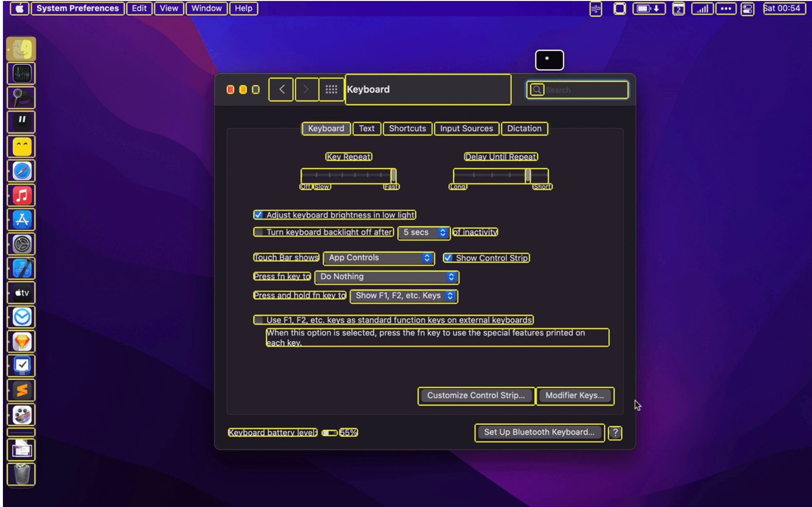Image resolution: width=812 pixels, height=507 pixels.
Task: Launch Sketch diamond icon in the Dock
Action: tap(21, 342)
